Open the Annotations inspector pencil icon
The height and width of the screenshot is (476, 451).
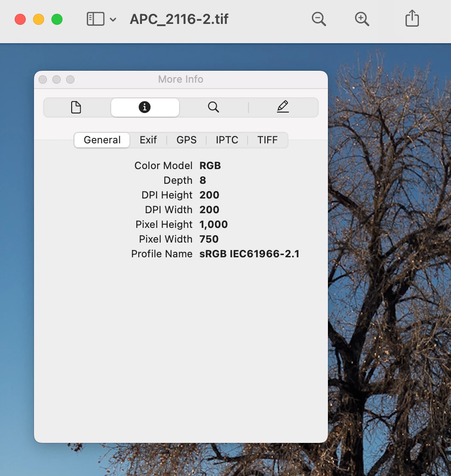[283, 107]
